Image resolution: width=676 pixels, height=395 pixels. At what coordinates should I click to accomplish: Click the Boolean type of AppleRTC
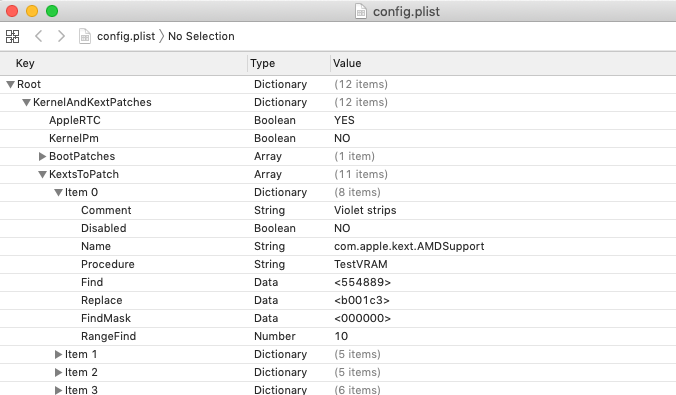tap(275, 120)
